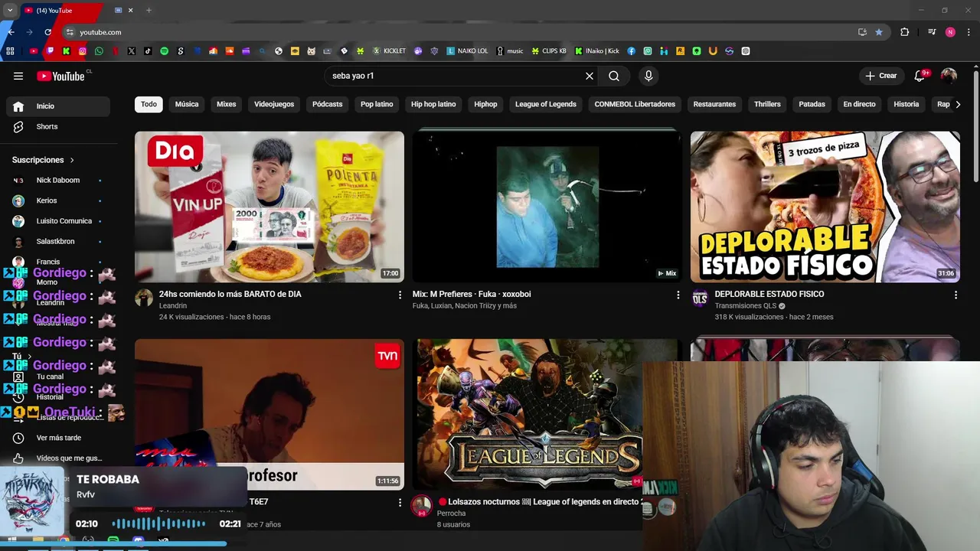Open the Instagram bookmark

point(83,51)
